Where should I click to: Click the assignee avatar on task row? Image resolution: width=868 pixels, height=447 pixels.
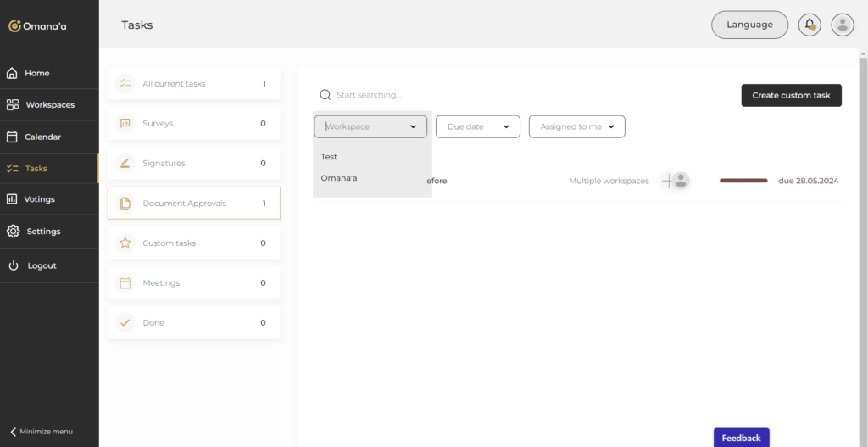[x=679, y=181]
